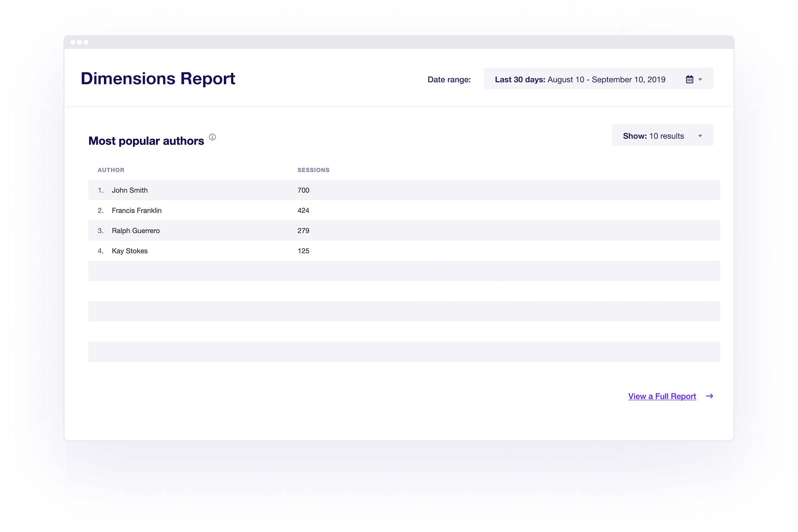The width and height of the screenshot is (798, 532).
Task: Click the 700 sessions value
Action: [303, 190]
